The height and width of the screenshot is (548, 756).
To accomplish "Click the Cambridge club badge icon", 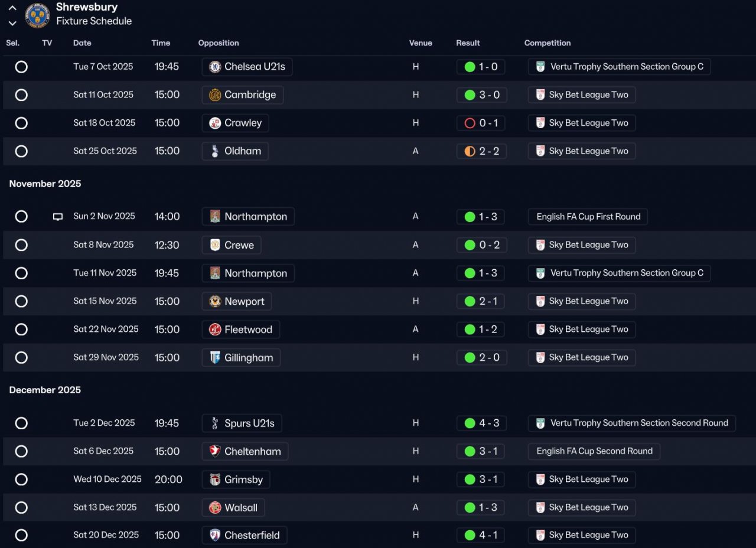I will tap(215, 95).
